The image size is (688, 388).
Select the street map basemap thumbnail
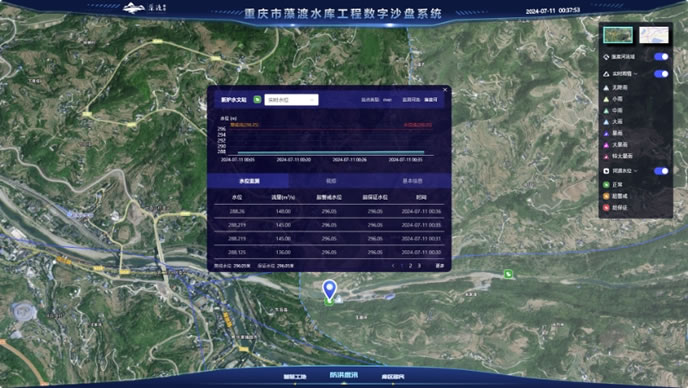point(654,35)
